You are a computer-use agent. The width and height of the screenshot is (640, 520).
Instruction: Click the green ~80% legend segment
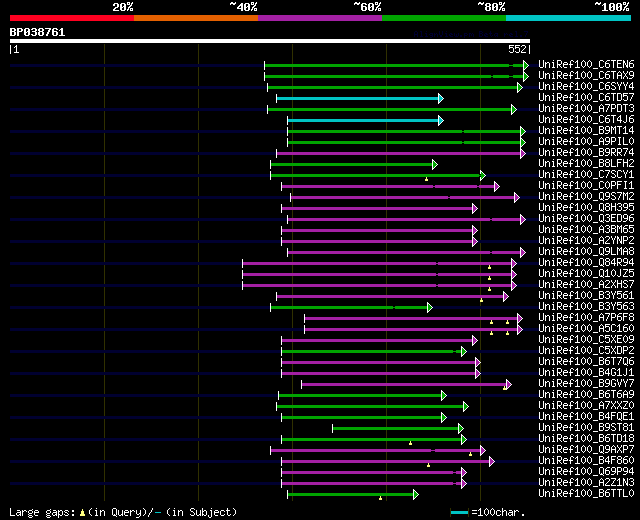444,18
